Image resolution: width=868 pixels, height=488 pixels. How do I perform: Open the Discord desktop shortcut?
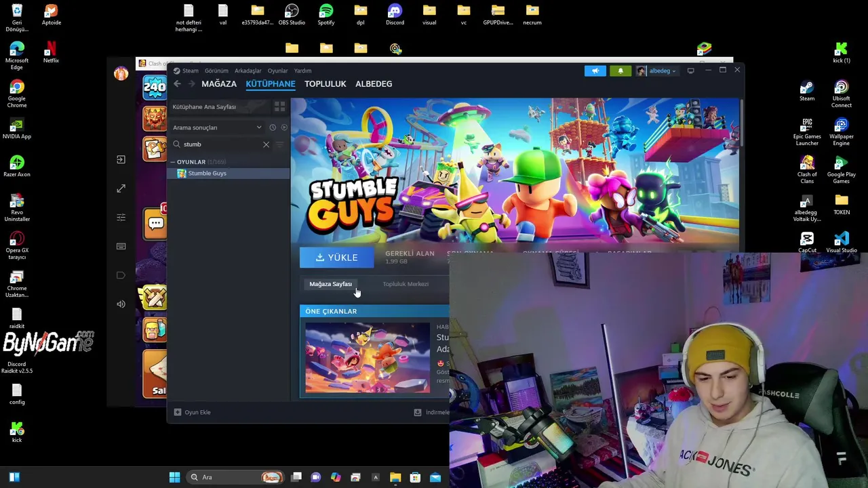tap(395, 14)
